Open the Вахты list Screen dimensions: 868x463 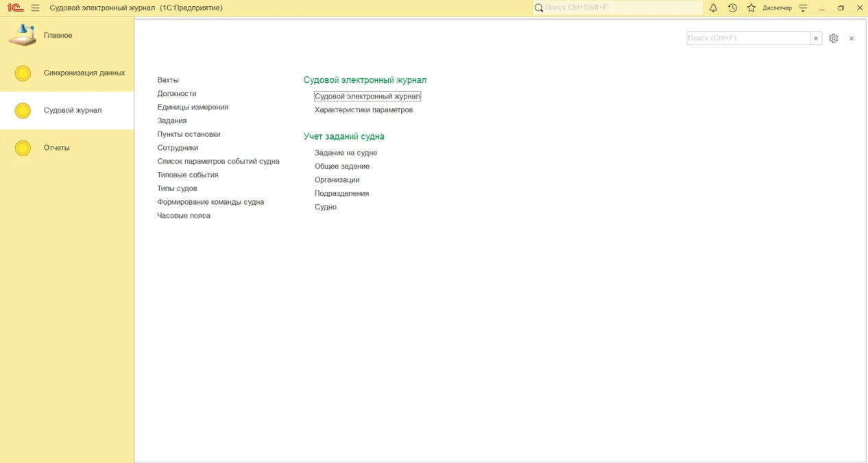click(168, 80)
